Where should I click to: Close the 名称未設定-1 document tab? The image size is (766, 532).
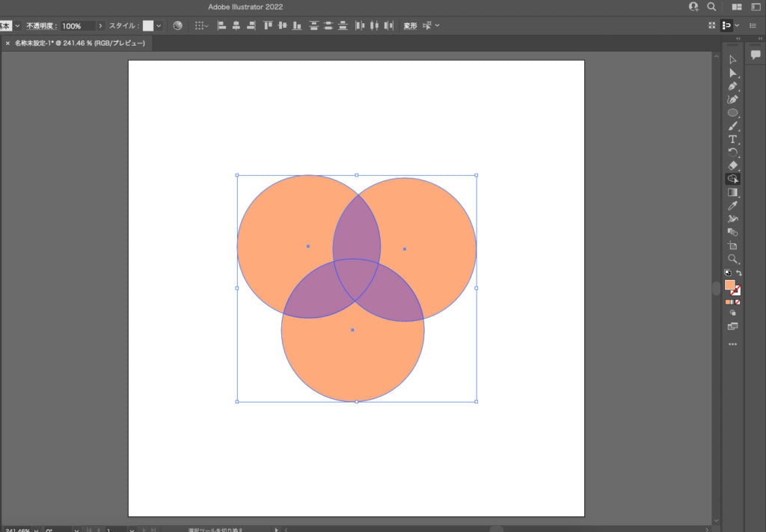(x=7, y=43)
